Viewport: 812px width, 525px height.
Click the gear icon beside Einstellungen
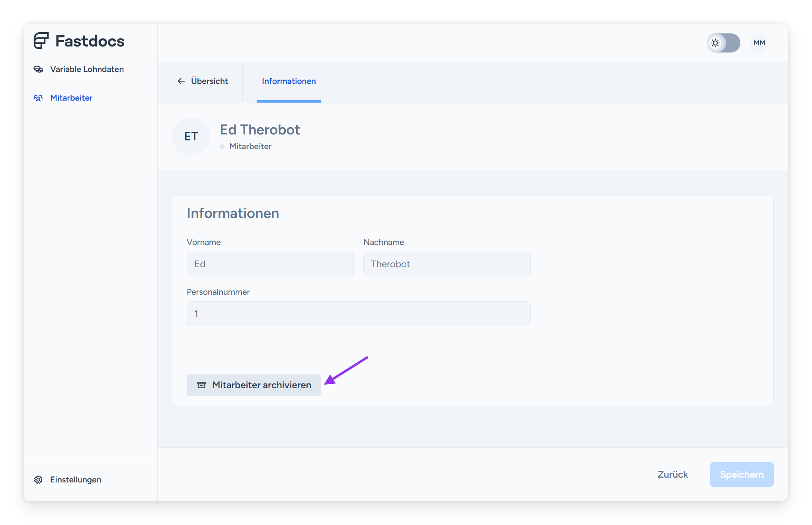click(38, 480)
